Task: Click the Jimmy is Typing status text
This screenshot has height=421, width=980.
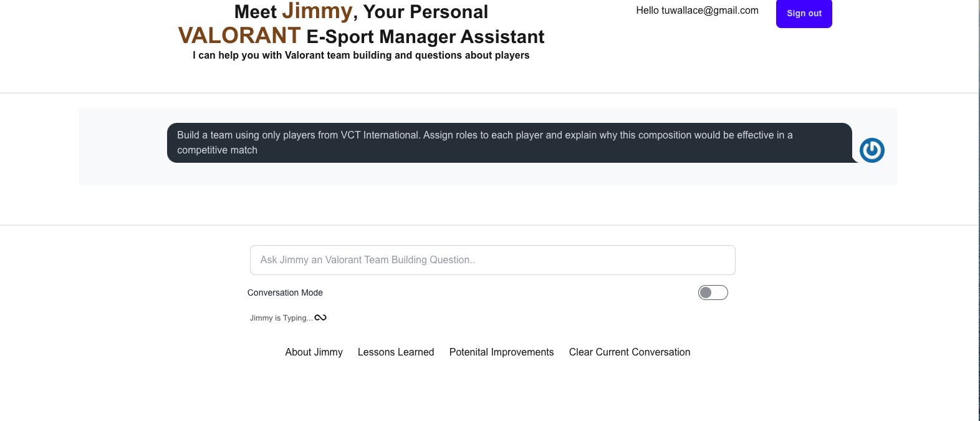Action: point(281,318)
